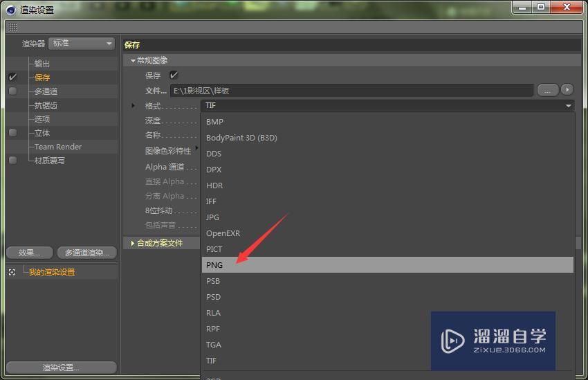Click the target icon beside 我的渲染设置

(12, 272)
